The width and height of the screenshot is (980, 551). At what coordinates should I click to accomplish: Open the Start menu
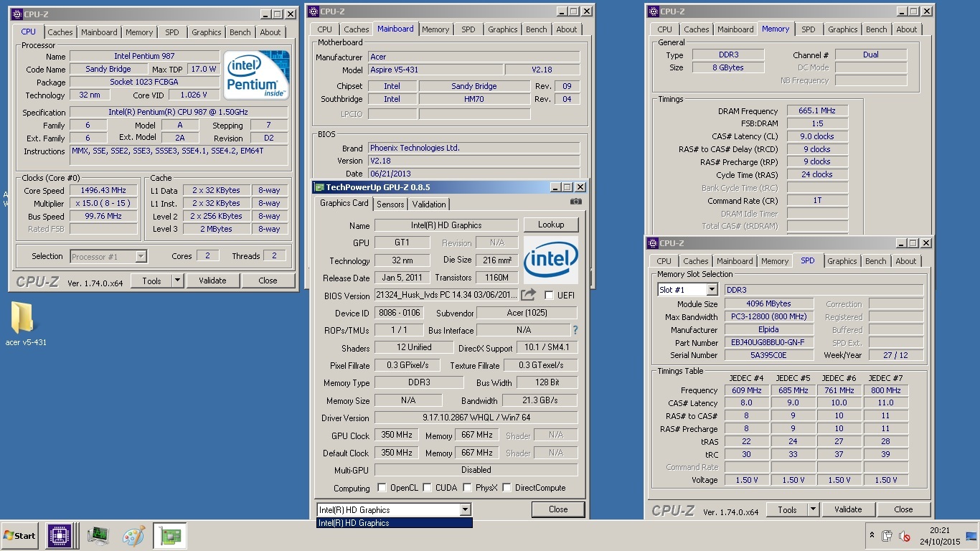click(x=19, y=535)
